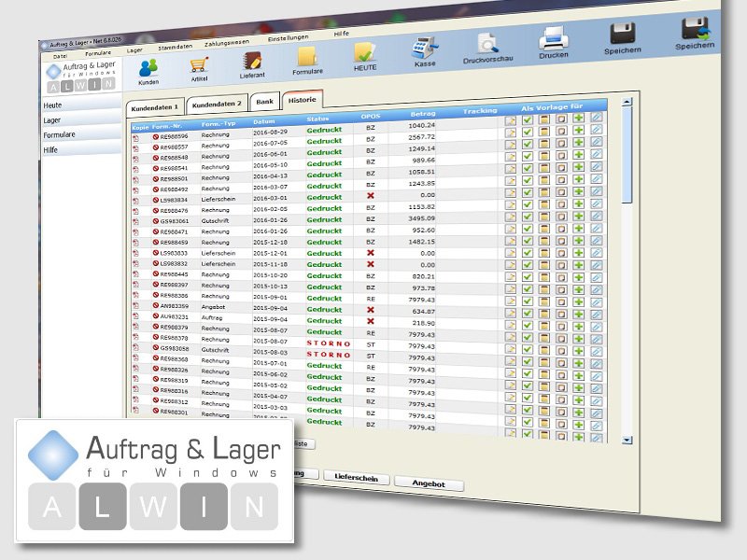The image size is (747, 560).
Task: Click date 2016-08-29 in the table
Action: [x=270, y=132]
